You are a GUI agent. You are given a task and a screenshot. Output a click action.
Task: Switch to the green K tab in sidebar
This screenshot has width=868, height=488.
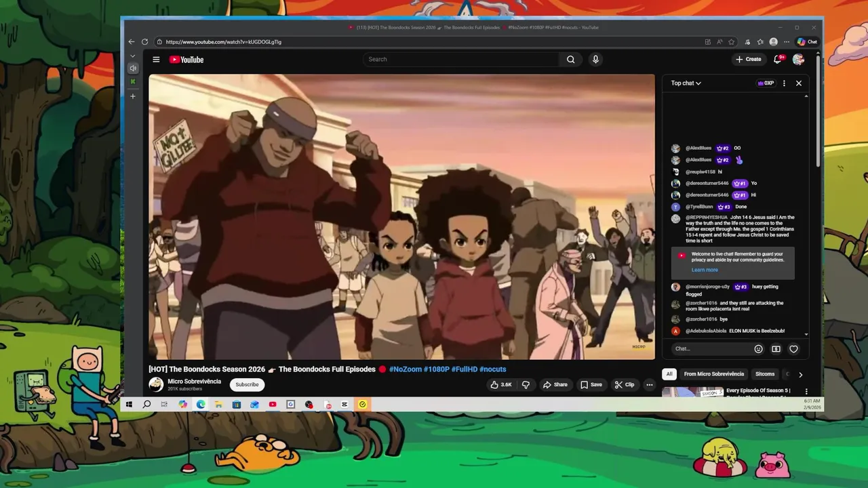click(x=133, y=82)
